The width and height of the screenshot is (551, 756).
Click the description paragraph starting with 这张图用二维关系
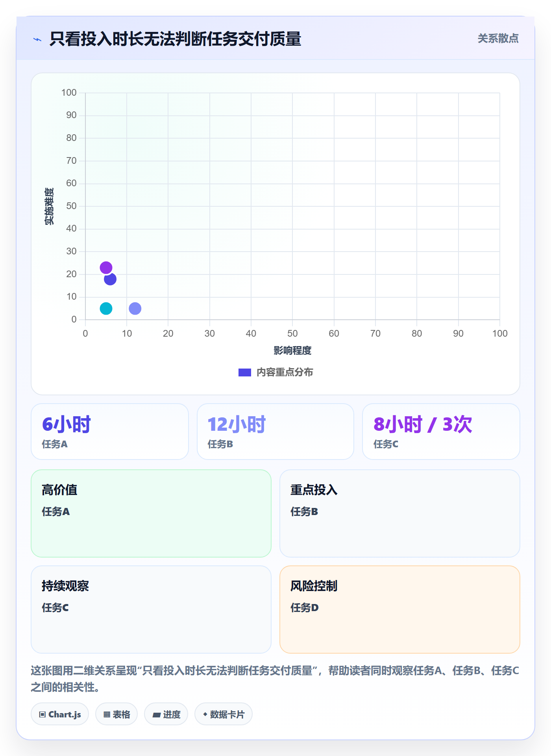275,678
